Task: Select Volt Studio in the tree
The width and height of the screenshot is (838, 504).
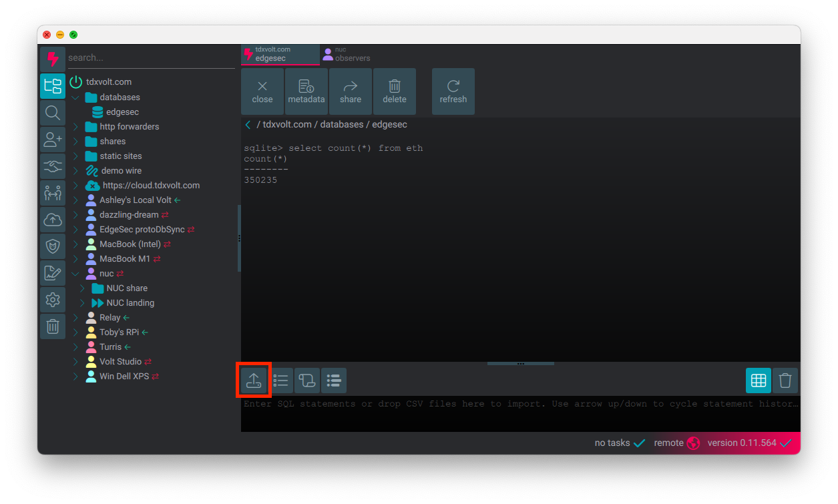Action: [121, 362]
